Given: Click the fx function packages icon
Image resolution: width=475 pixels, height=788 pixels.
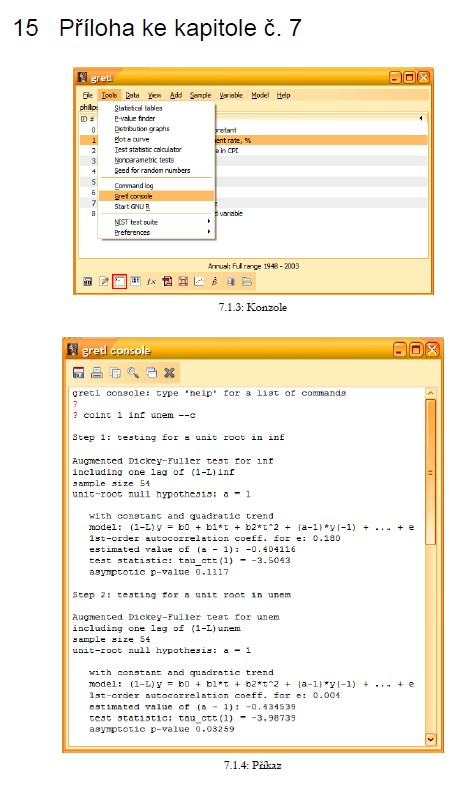Looking at the screenshot, I should [151, 281].
